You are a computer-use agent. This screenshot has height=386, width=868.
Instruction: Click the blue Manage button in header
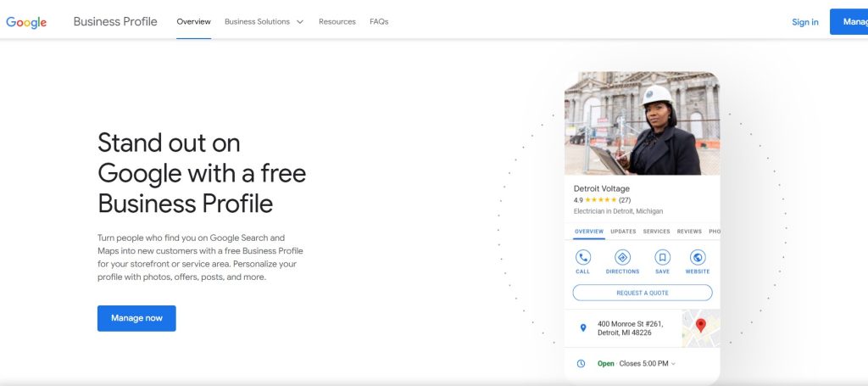click(x=849, y=21)
